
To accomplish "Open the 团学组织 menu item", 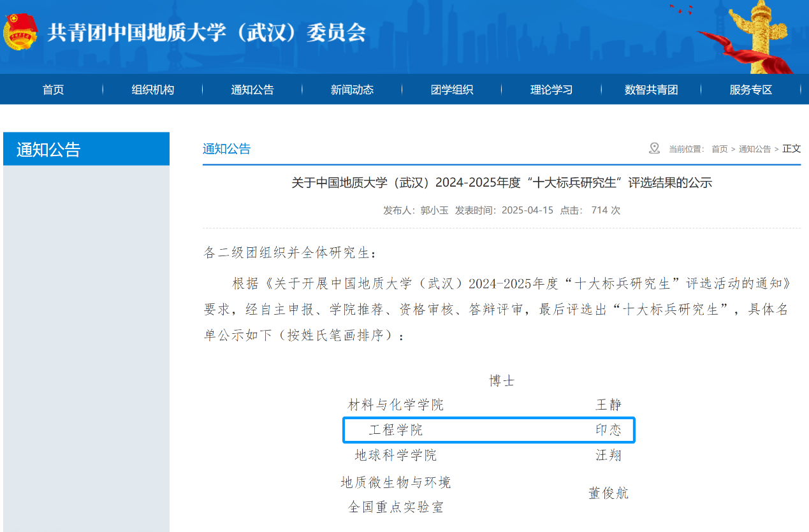I will tap(452, 90).
